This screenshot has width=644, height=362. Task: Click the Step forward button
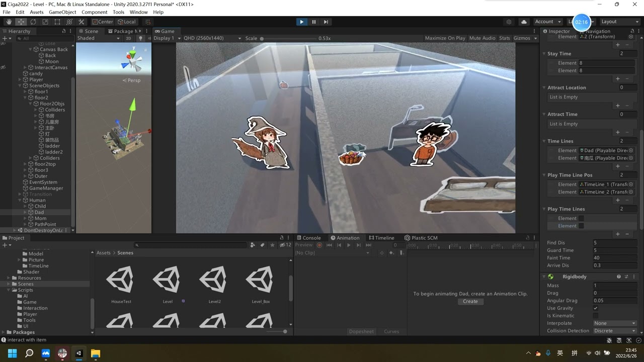tap(326, 22)
